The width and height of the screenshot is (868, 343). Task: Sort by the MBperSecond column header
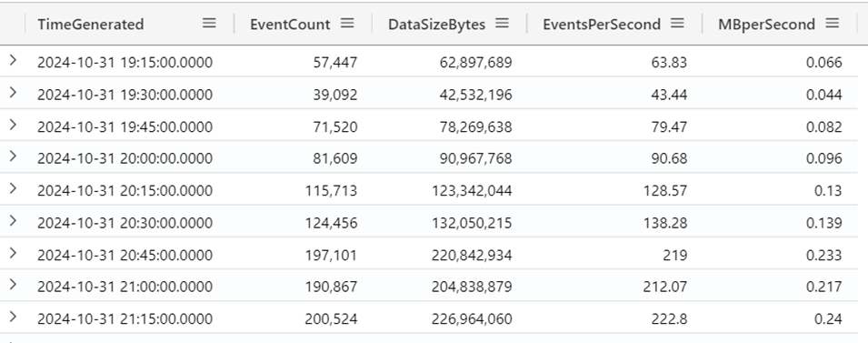pyautogui.click(x=767, y=25)
